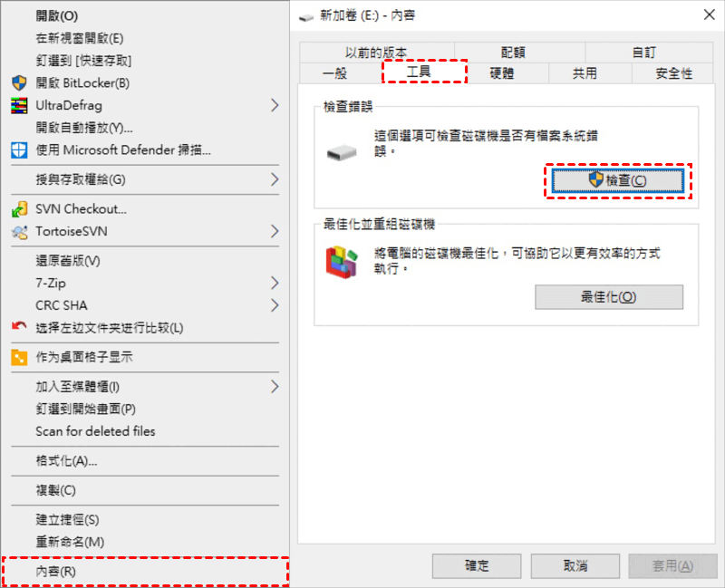The image size is (725, 588).
Task: Click the defragment blocks icon
Action: coord(342,262)
